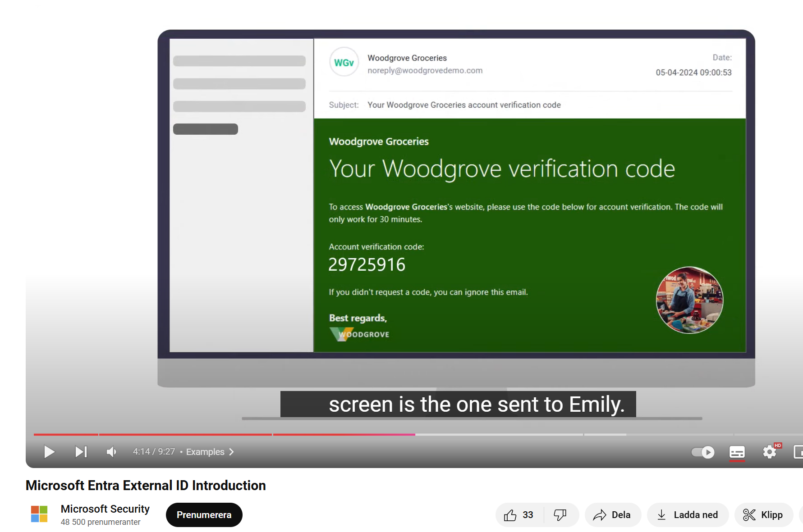
Task: Like the video with thumbs up
Action: [x=519, y=515]
